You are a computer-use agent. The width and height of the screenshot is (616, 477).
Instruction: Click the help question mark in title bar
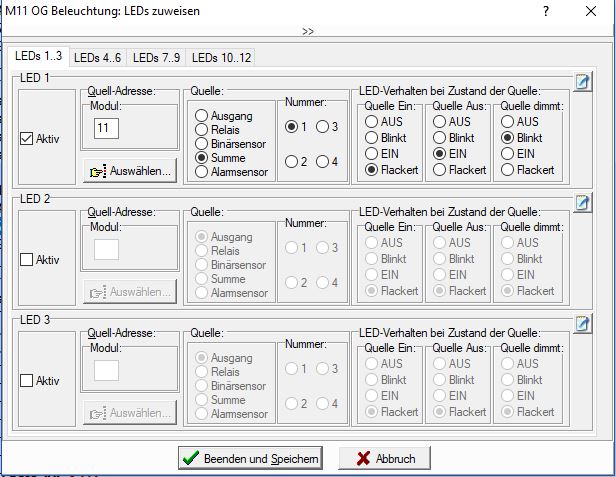tap(545, 11)
